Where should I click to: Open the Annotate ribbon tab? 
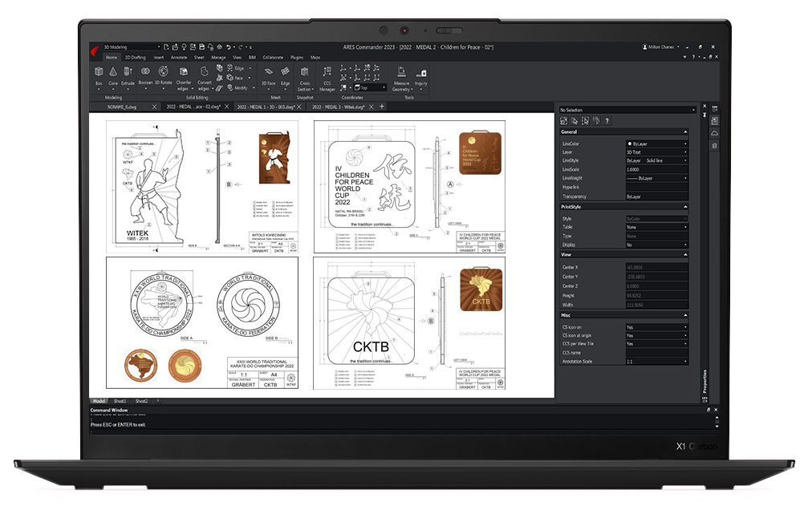click(x=179, y=58)
